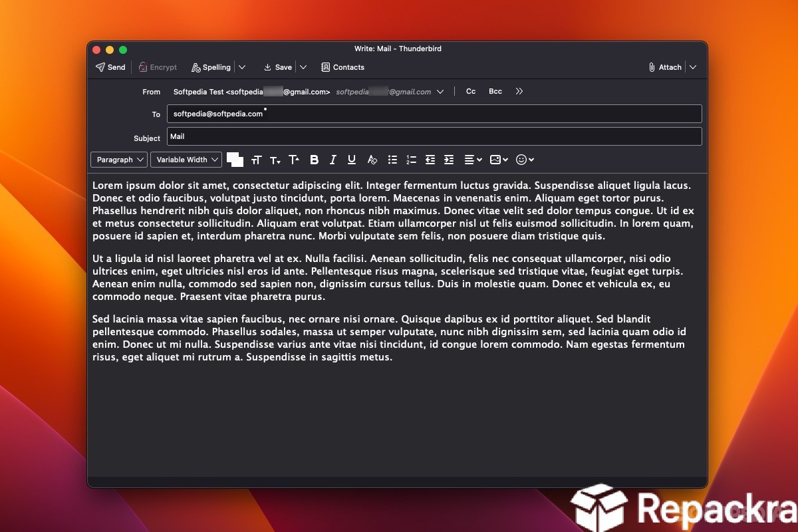
Task: Remove text styling with the eraser icon
Action: [372, 160]
